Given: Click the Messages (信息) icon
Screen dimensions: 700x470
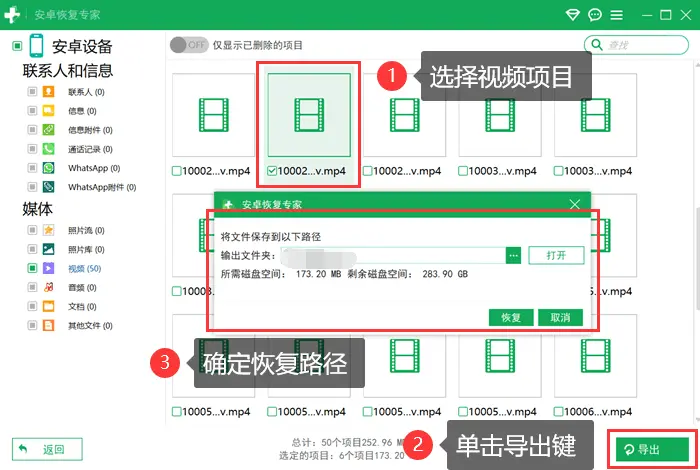Looking at the screenshot, I should 48,111.
